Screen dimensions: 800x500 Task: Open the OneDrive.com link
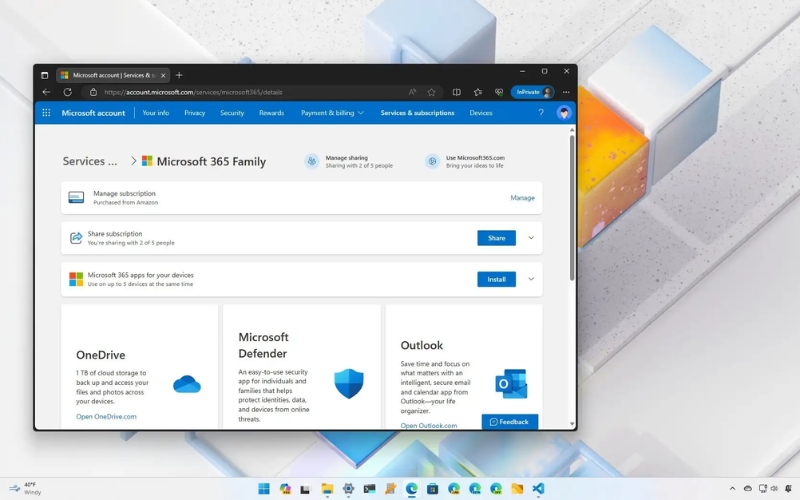tap(106, 416)
